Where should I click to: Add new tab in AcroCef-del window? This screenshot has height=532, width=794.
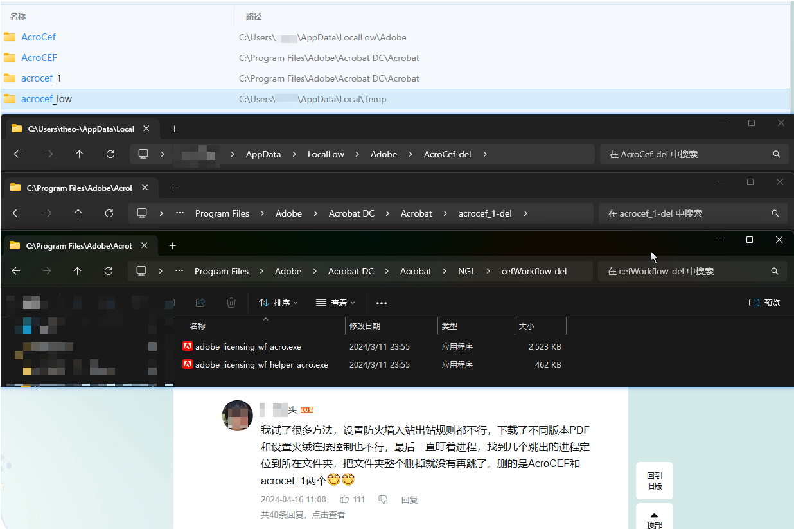tap(174, 129)
